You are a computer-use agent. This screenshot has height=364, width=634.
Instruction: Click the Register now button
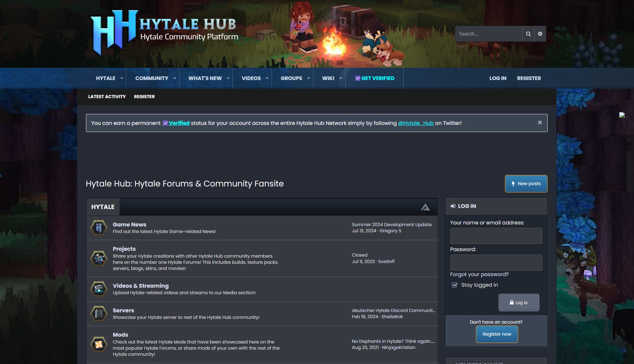pos(497,334)
